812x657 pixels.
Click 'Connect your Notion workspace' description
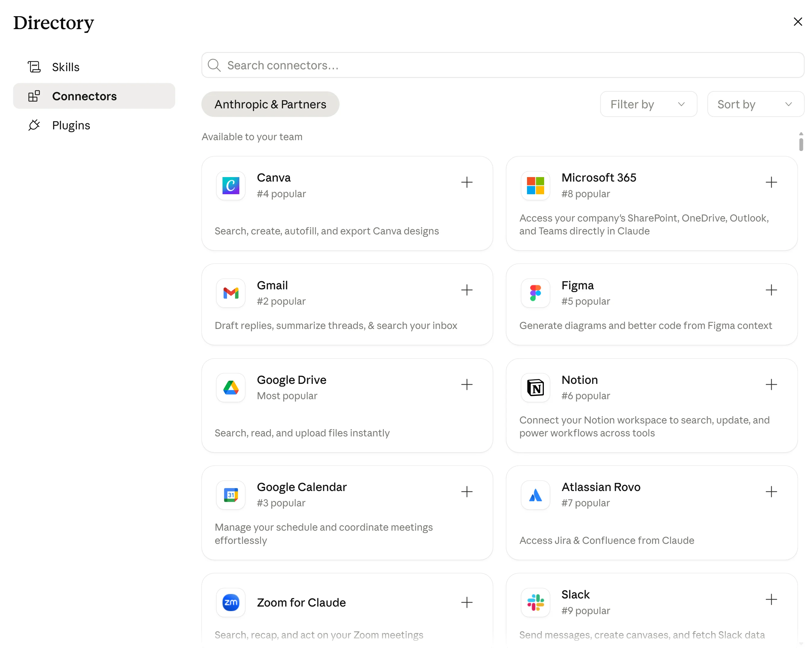point(644,426)
